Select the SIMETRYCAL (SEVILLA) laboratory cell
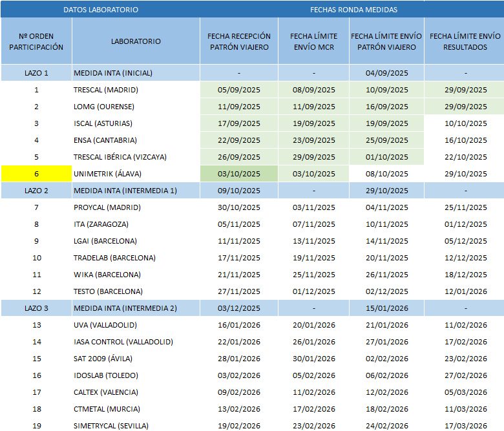The height and width of the screenshot is (431, 504). tap(111, 425)
